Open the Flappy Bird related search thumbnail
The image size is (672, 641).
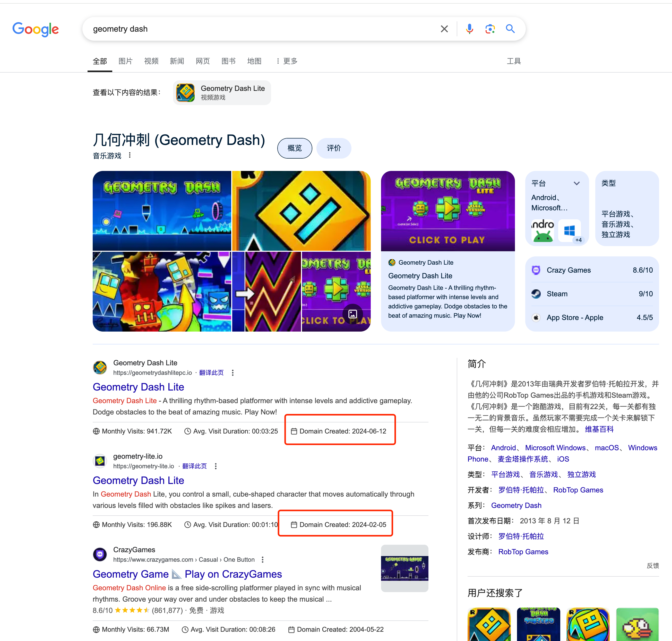point(637,624)
